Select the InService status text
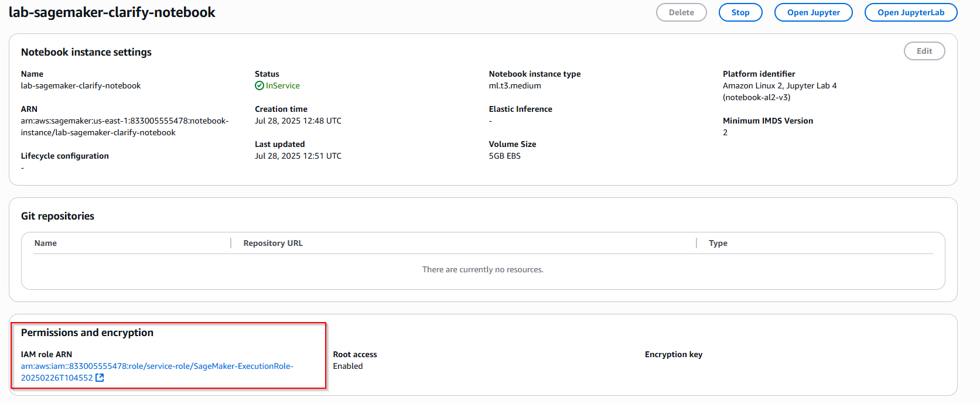The height and width of the screenshot is (404, 980). click(x=283, y=85)
